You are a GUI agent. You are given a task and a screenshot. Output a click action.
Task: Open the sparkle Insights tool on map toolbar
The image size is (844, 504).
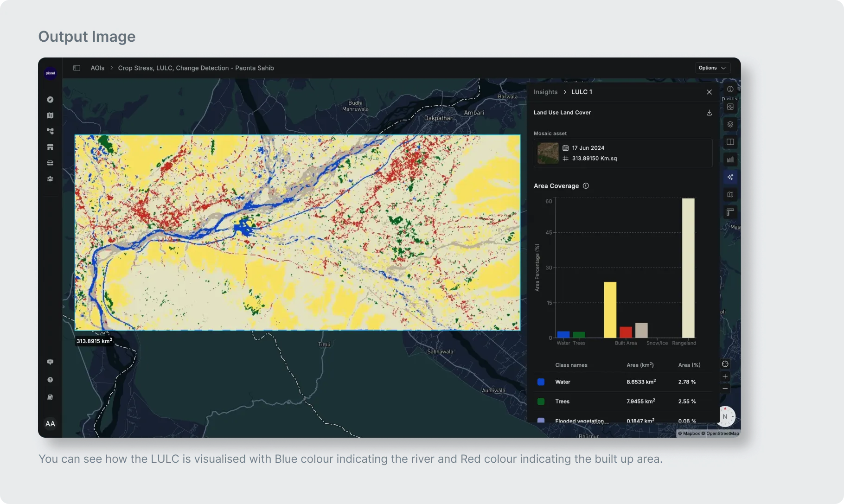[x=730, y=177]
